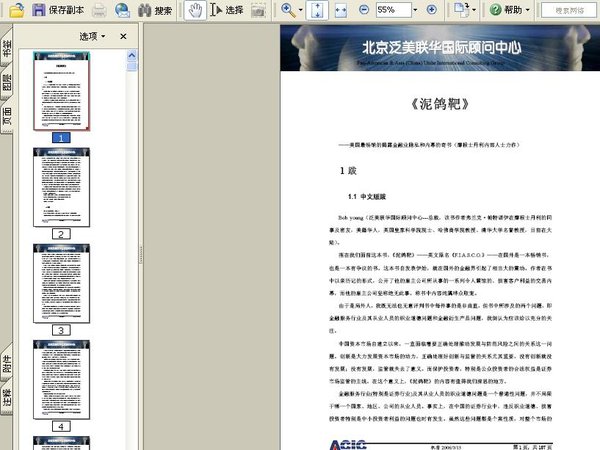600x450 pixels.
Task: Select page 2 thumbnail
Action: coord(62,188)
